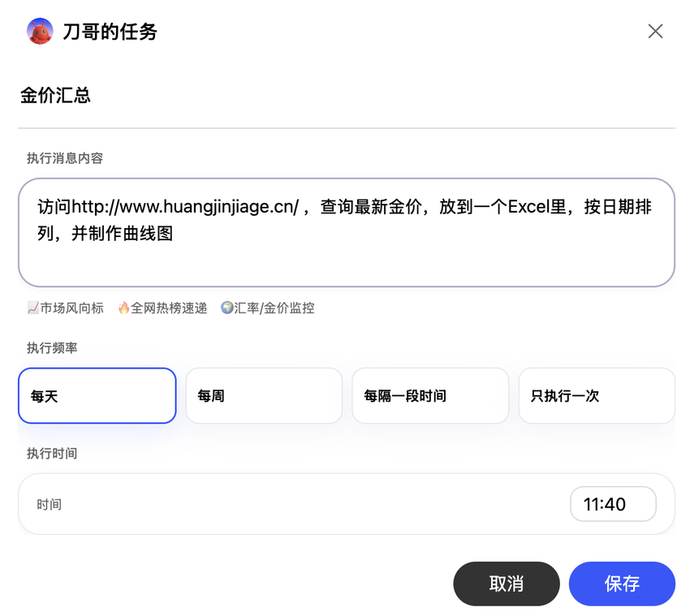Click the 保存 save button
The width and height of the screenshot is (690, 616).
[622, 584]
